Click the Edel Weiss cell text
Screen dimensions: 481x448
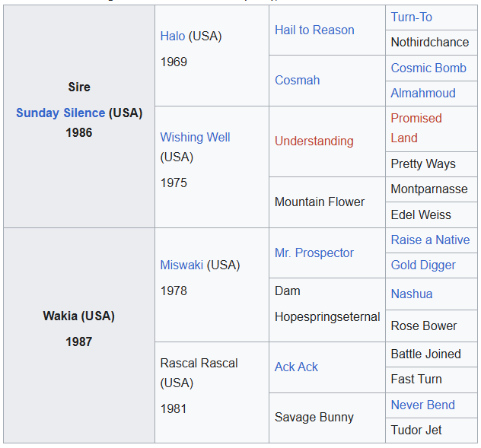pyautogui.click(x=421, y=215)
